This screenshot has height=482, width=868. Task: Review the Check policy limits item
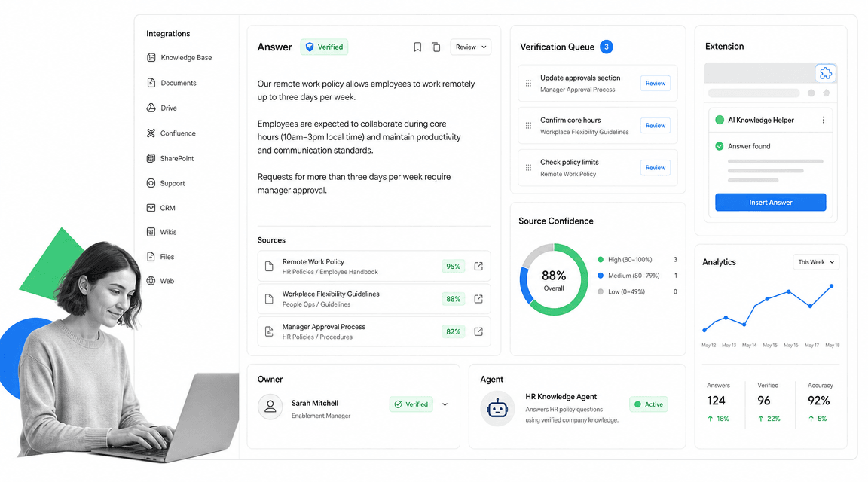click(655, 168)
